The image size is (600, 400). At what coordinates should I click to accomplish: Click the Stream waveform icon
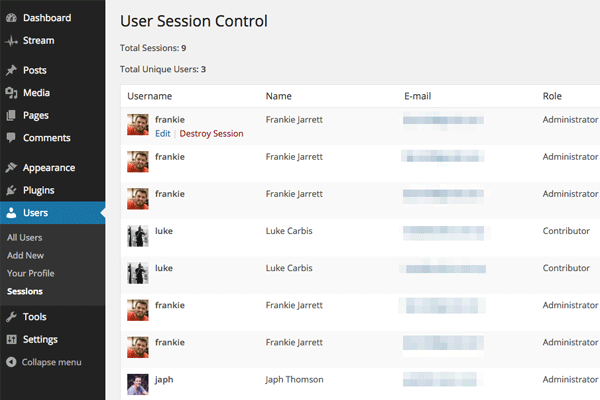click(x=11, y=41)
